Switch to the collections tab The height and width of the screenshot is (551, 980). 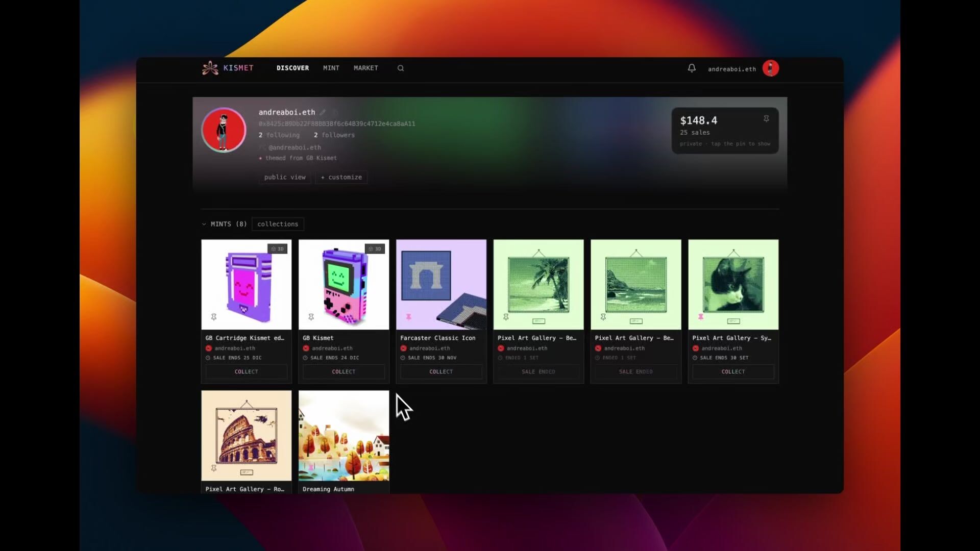[278, 224]
